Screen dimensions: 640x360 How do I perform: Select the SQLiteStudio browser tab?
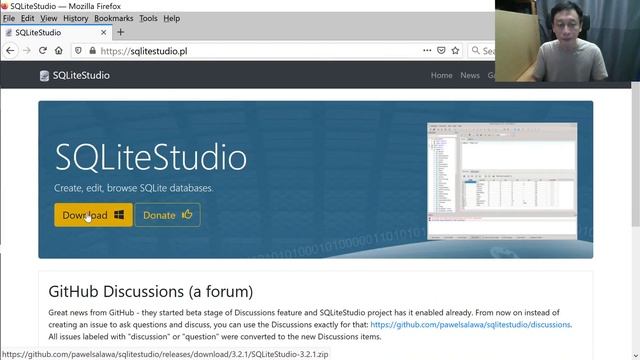(x=56, y=32)
